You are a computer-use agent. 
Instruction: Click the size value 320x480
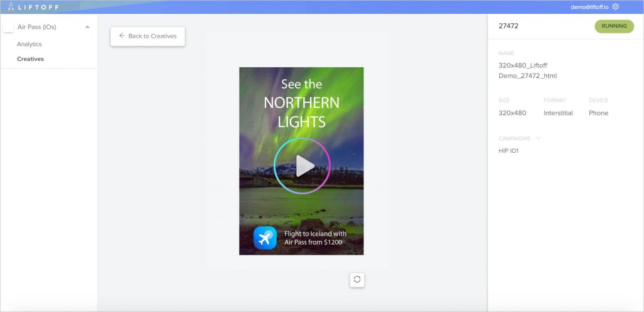tap(512, 113)
